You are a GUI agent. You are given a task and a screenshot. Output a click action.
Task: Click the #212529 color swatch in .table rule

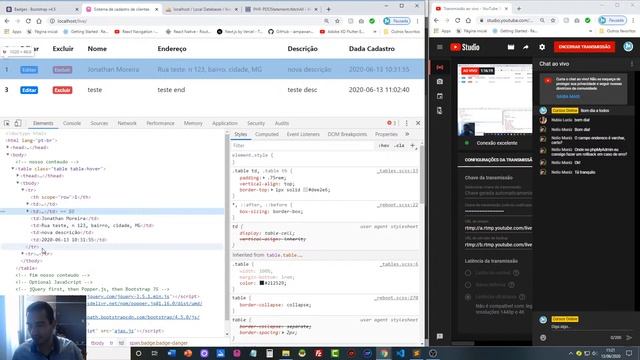coord(262,283)
